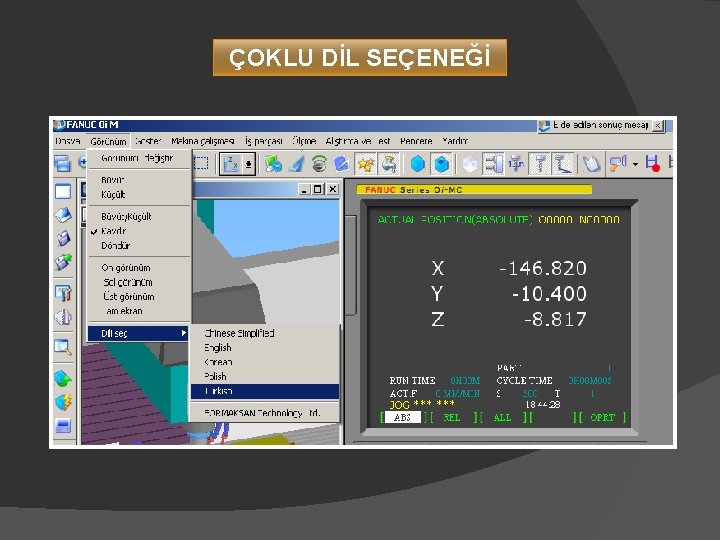The width and height of the screenshot is (720, 540).
Task: Click the tilted blue sheet sidebar icon
Action: tap(63, 215)
